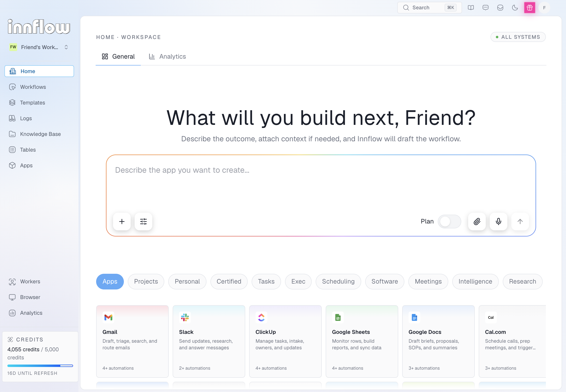Open Tables in the sidebar
This screenshot has width=566, height=392.
click(39, 150)
